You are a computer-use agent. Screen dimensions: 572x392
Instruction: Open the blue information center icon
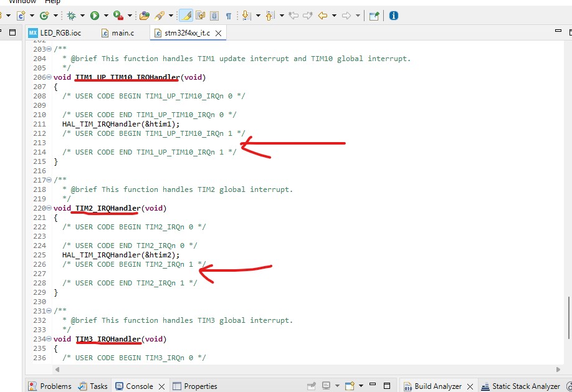coord(394,16)
